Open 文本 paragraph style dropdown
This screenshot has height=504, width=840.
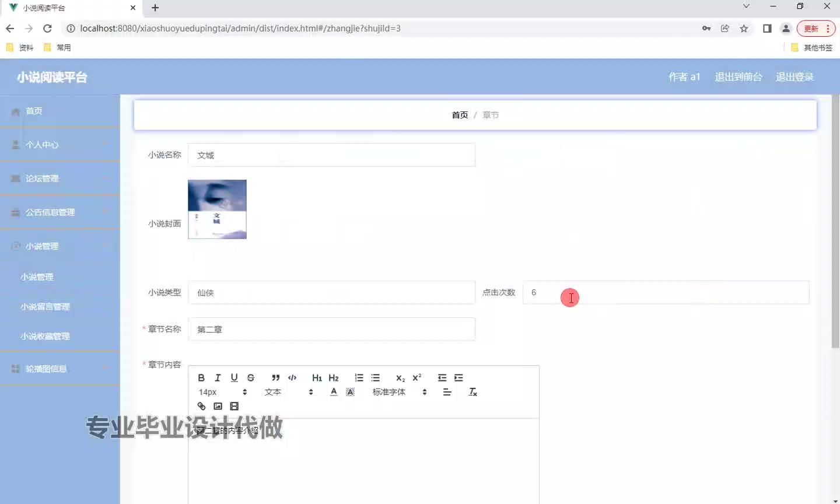[x=289, y=392]
